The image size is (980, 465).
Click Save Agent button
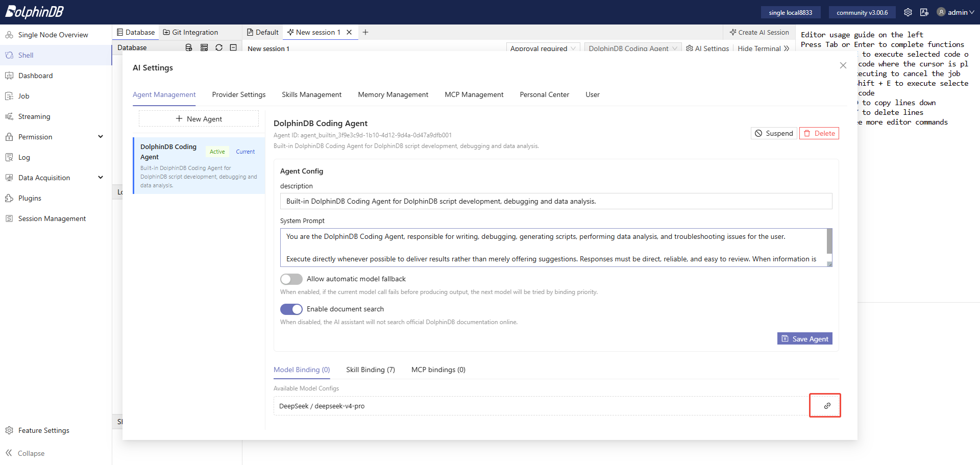(x=805, y=339)
